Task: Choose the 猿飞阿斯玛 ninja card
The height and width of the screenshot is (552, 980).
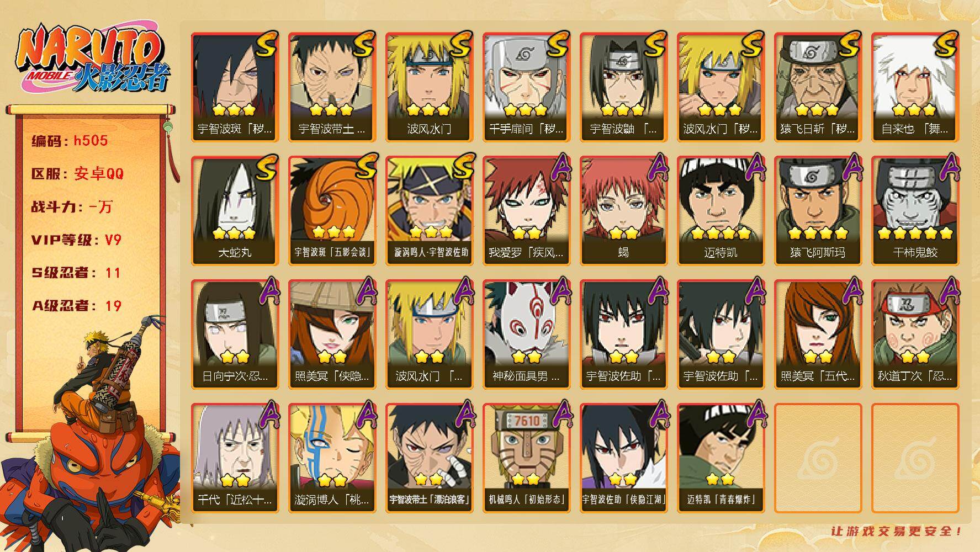Action: 818,210
